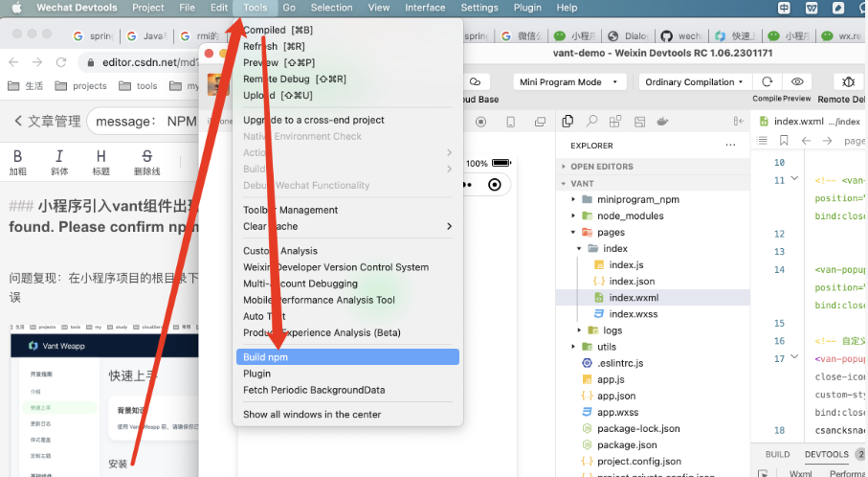
Task: Open the Docker whale icon in sidebar
Action: coord(662,122)
